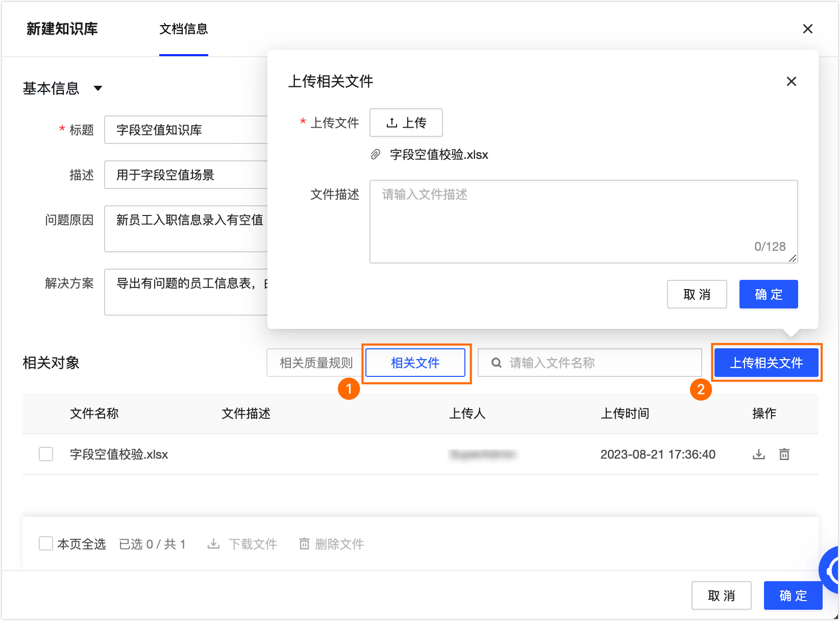The width and height of the screenshot is (840, 621).
Task: Click the search magnifier icon
Action: pyautogui.click(x=496, y=363)
